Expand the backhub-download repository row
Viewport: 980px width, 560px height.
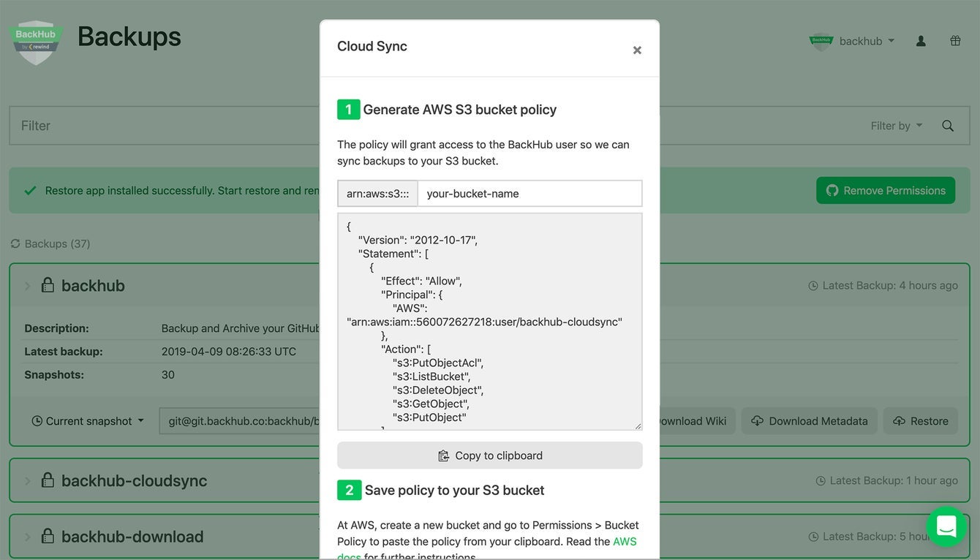pyautogui.click(x=28, y=537)
